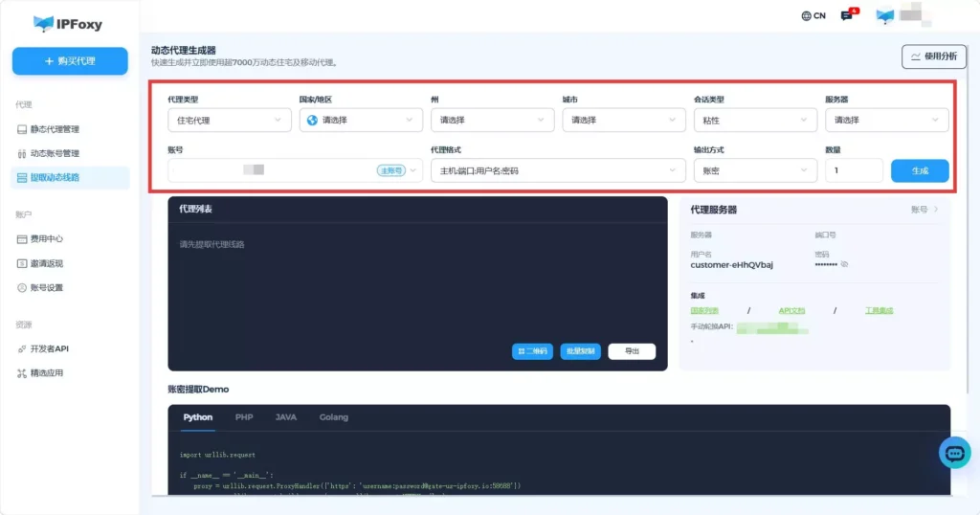The height and width of the screenshot is (515, 980).
Task: Open the 服务器 dropdown
Action: pyautogui.click(x=887, y=120)
